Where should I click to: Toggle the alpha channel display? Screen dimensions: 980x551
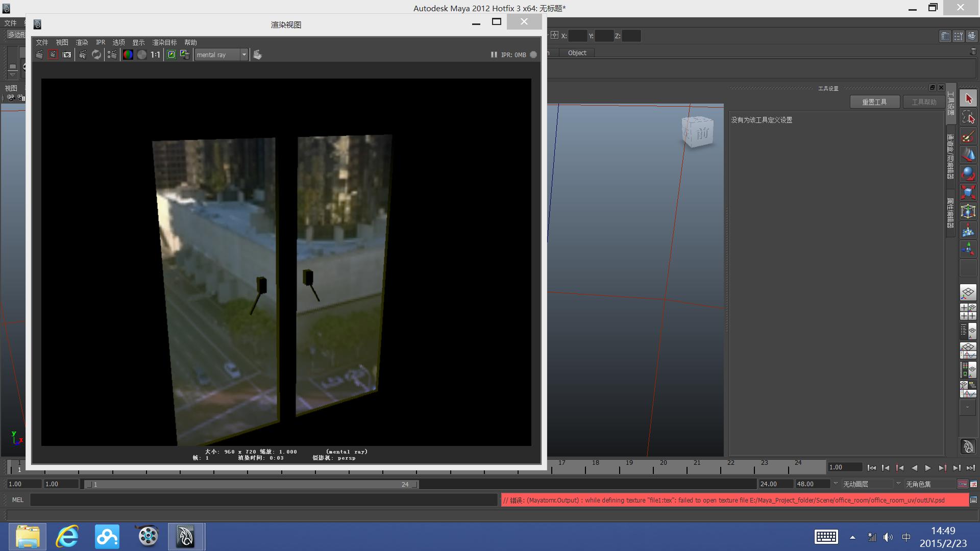pyautogui.click(x=142, y=54)
